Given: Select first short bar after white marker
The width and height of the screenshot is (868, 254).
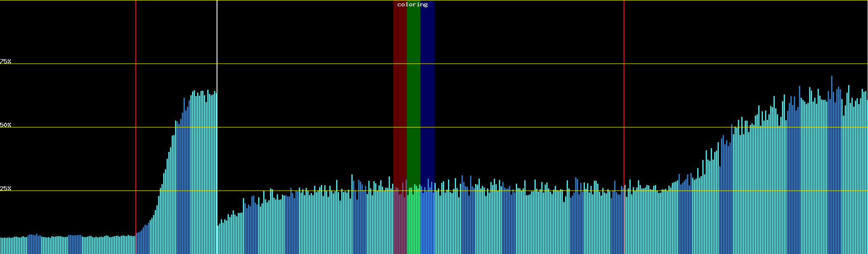Looking at the screenshot, I should tap(218, 241).
